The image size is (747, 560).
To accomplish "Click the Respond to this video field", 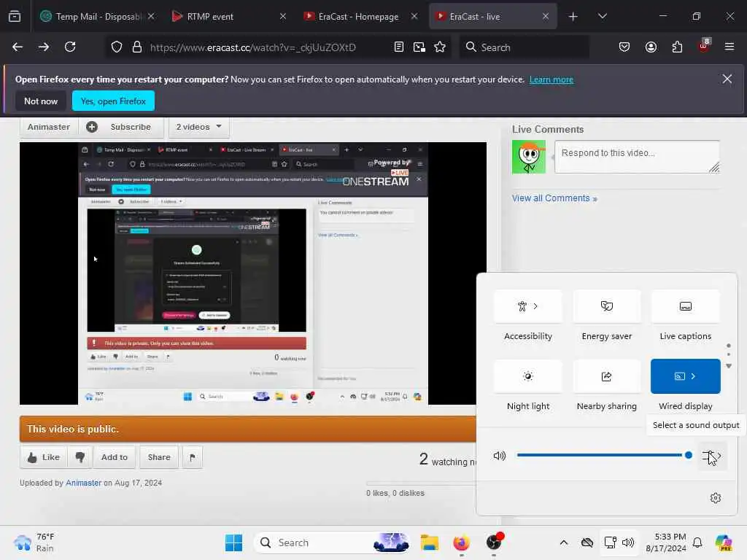I will (x=637, y=156).
